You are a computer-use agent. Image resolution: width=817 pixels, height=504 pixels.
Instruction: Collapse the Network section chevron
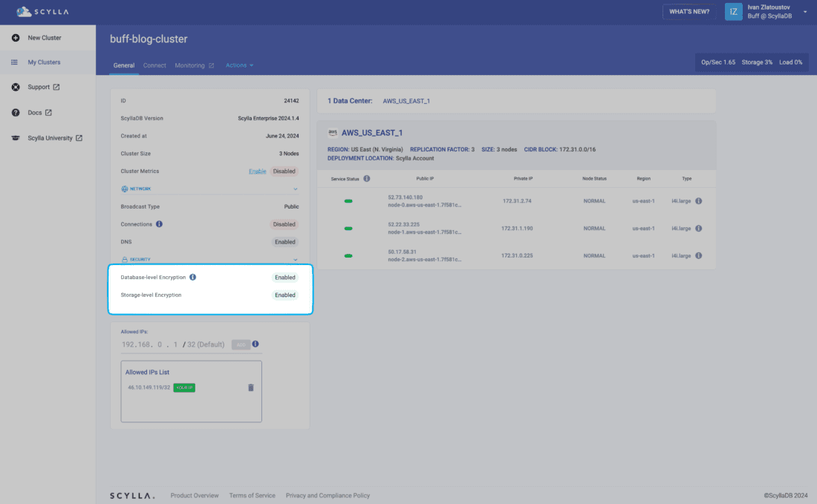pos(295,189)
